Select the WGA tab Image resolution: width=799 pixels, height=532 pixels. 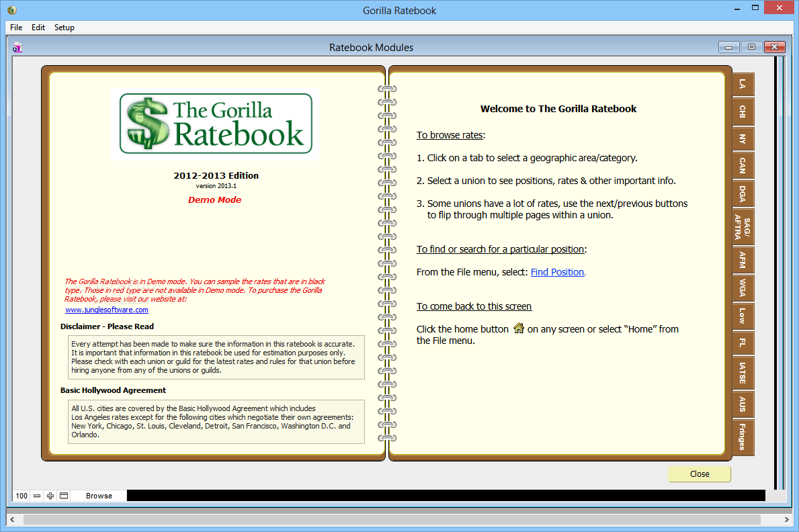click(743, 288)
